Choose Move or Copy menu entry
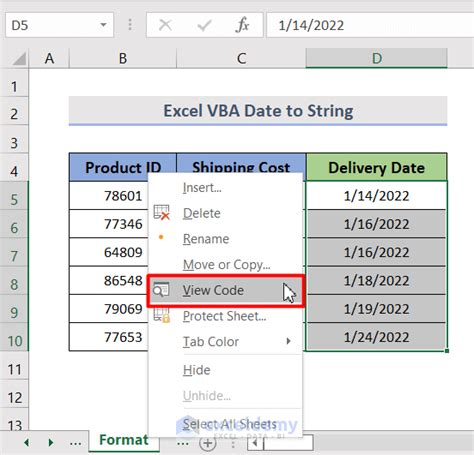Screen dimensions: 474x455 click(227, 265)
